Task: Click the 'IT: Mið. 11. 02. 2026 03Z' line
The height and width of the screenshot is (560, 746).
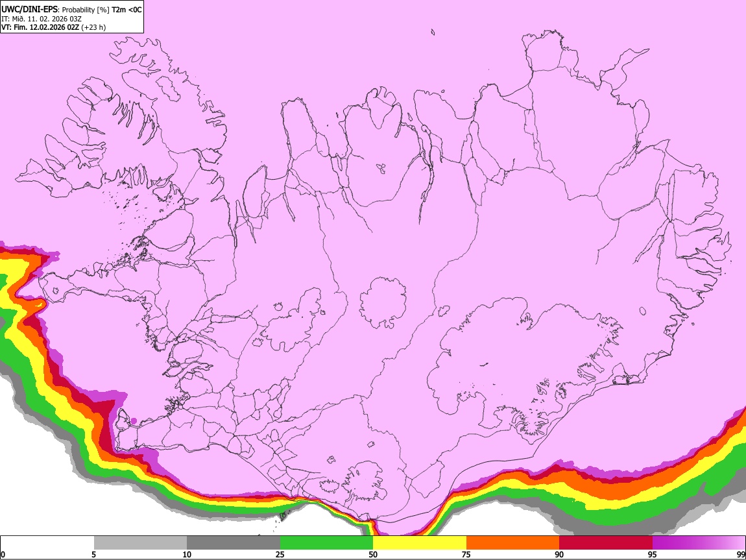Action: click(x=42, y=19)
